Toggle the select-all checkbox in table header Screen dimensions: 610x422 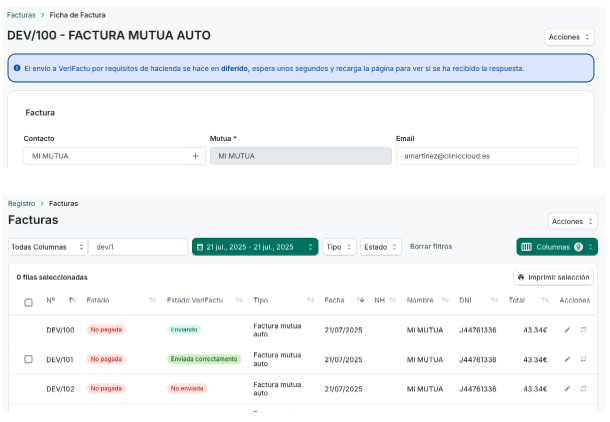tap(28, 301)
